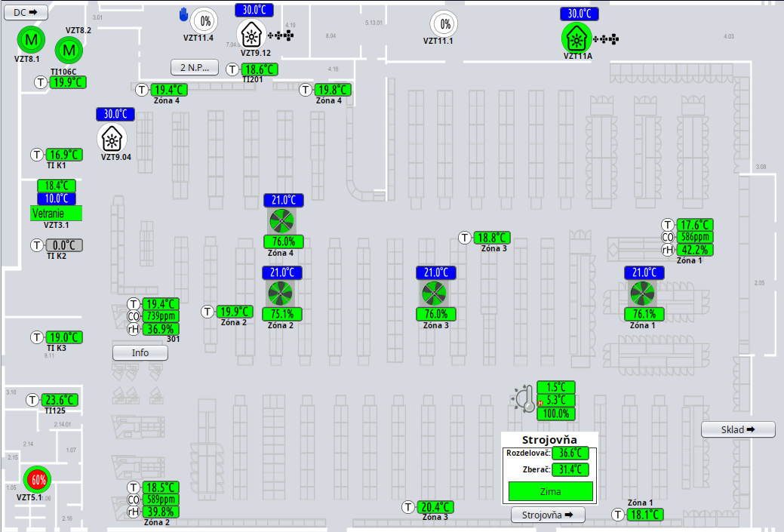Screen dimensions: 784x532
Task: Toggle the Zima season mode indicator
Action: point(549,491)
